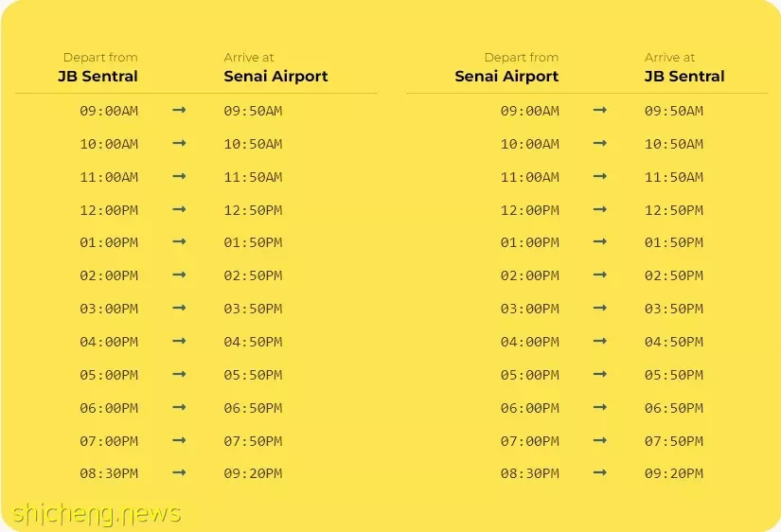The width and height of the screenshot is (781, 532).
Task: Select the JB Sentral departure heading on the left
Action: pos(98,77)
